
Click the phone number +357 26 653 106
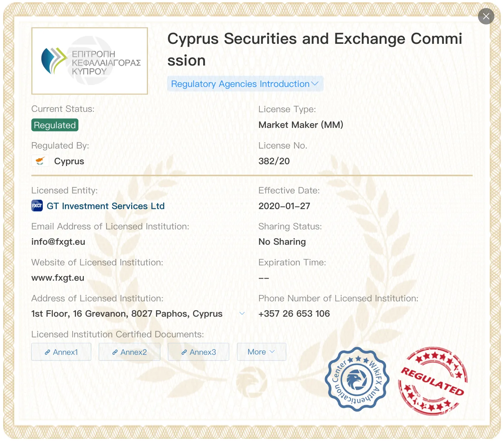pos(294,313)
